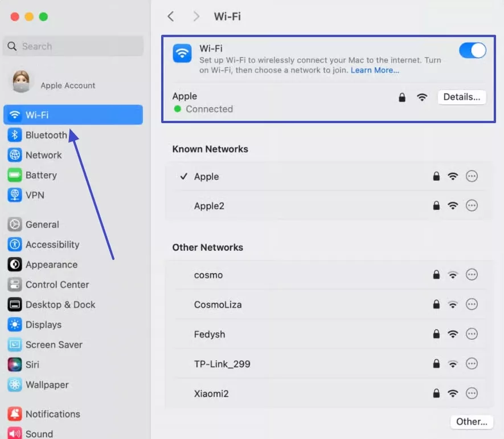Click the Bluetooth icon in sidebar
Viewport: 504px width, 439px height.
tap(15, 135)
